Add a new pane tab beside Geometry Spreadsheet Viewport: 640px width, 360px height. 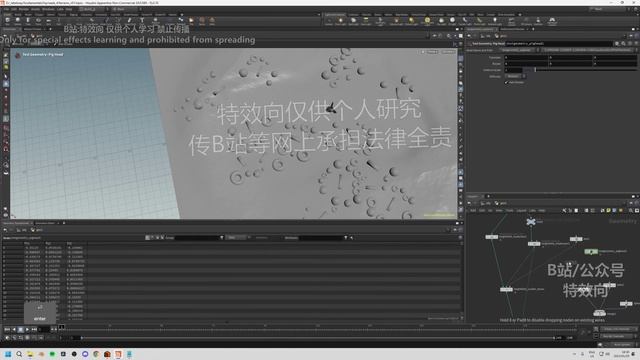(x=64, y=223)
